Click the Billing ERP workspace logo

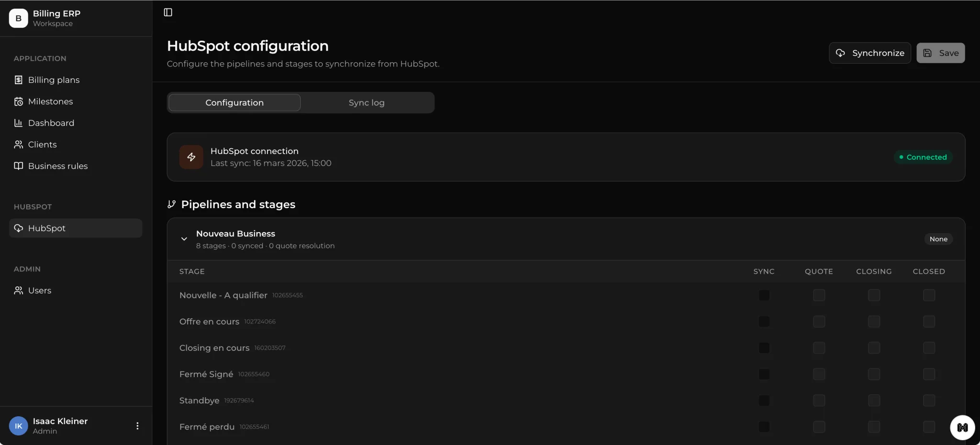(x=19, y=18)
